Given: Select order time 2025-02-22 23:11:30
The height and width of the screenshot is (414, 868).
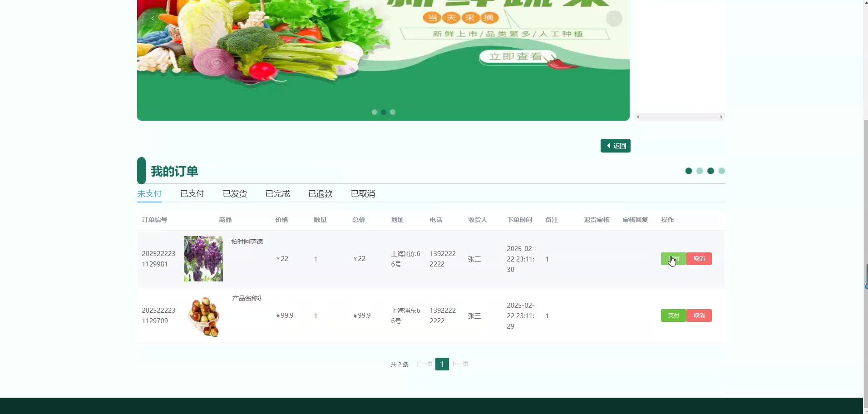Looking at the screenshot, I should tap(521, 259).
